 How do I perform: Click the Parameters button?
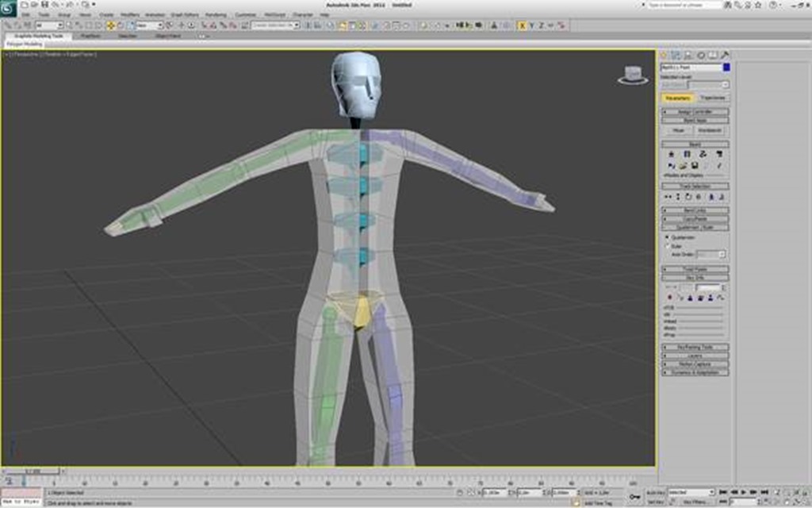677,98
